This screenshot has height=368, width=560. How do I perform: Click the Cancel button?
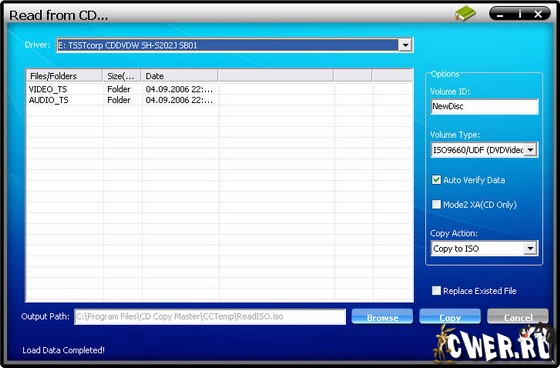point(518,317)
